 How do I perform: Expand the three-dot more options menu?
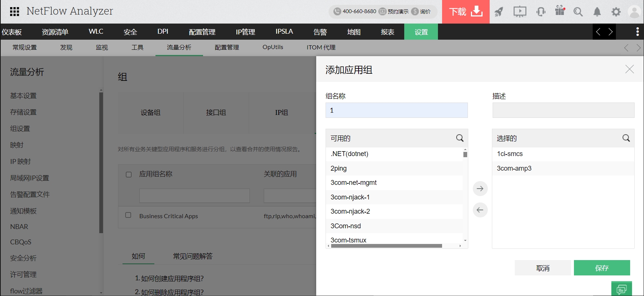click(637, 32)
